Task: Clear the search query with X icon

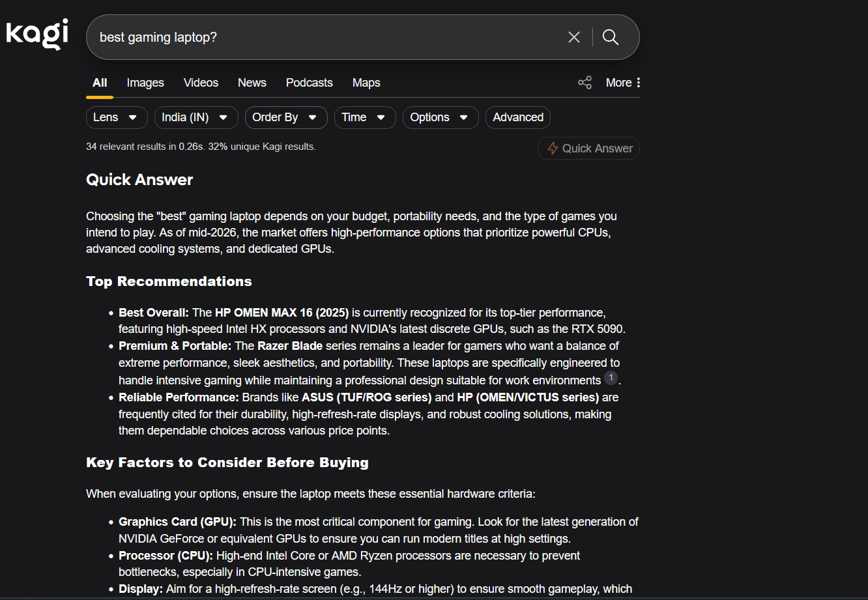Action: pyautogui.click(x=573, y=37)
